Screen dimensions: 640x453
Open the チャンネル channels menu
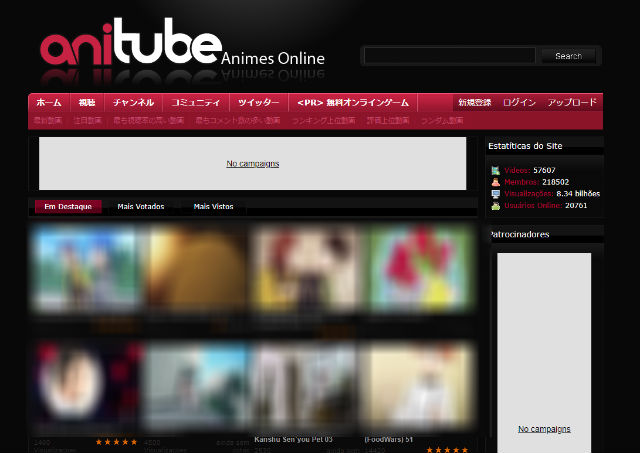tap(133, 102)
